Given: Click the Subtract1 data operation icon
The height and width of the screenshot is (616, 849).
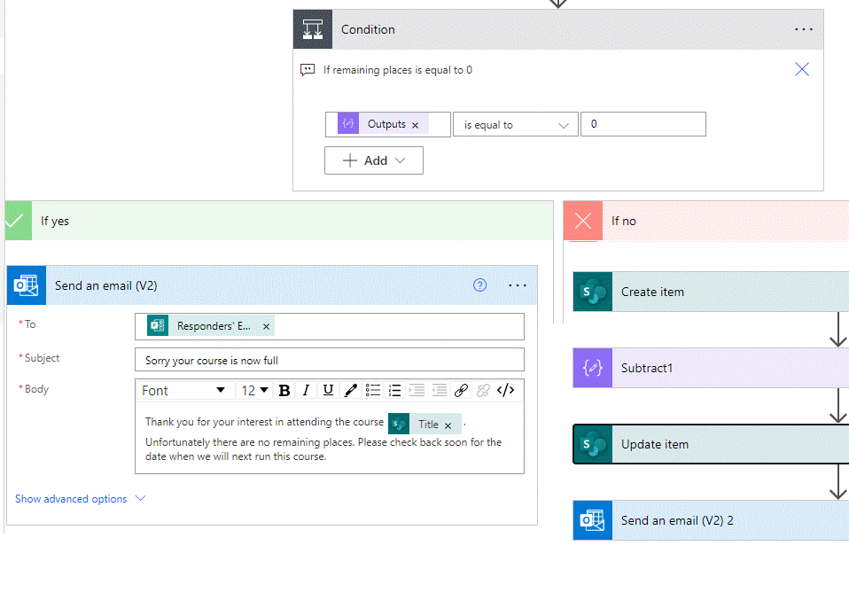Looking at the screenshot, I should [593, 368].
